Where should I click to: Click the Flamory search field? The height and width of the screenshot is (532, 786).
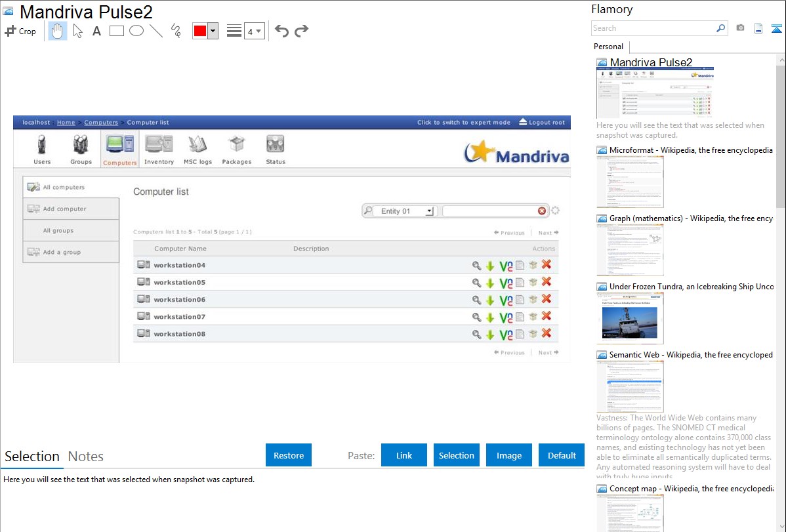click(x=653, y=28)
